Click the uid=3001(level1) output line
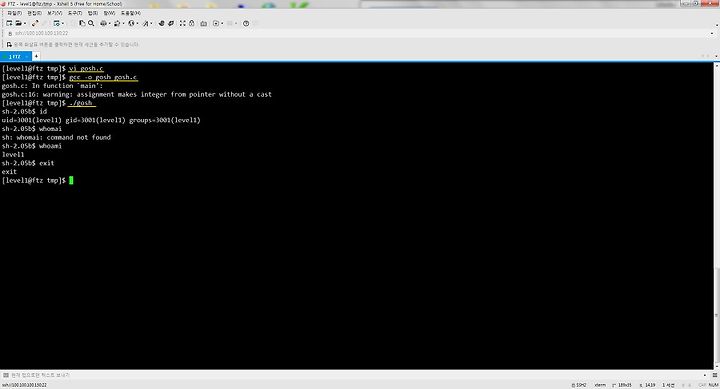720x389 pixels. (101, 120)
